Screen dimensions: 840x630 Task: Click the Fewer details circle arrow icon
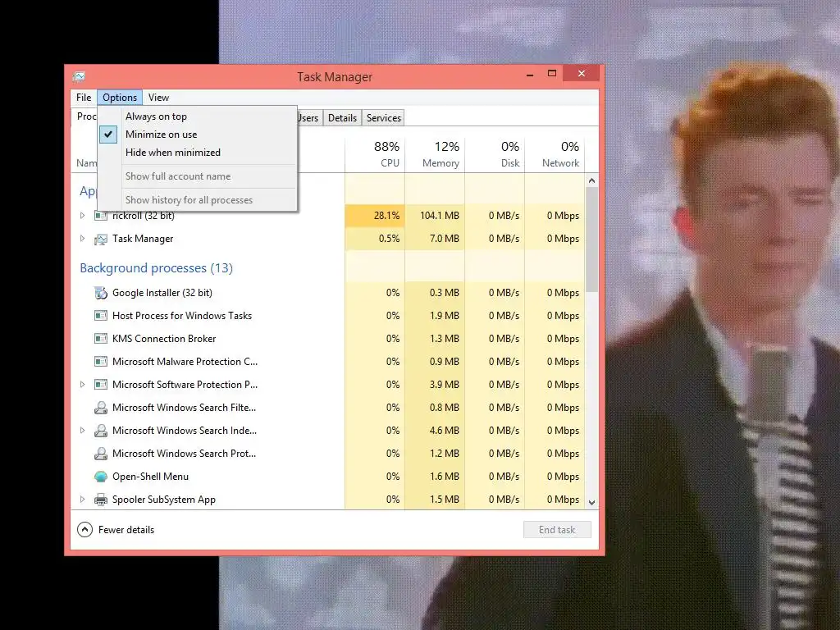pos(84,530)
